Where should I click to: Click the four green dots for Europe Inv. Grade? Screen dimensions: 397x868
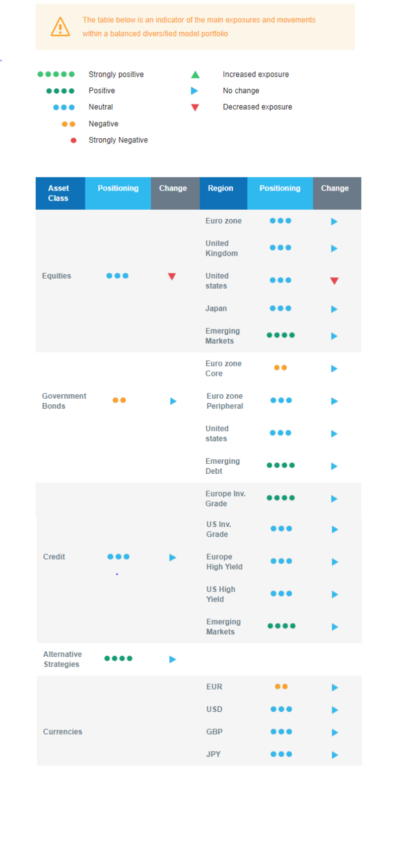point(280,498)
